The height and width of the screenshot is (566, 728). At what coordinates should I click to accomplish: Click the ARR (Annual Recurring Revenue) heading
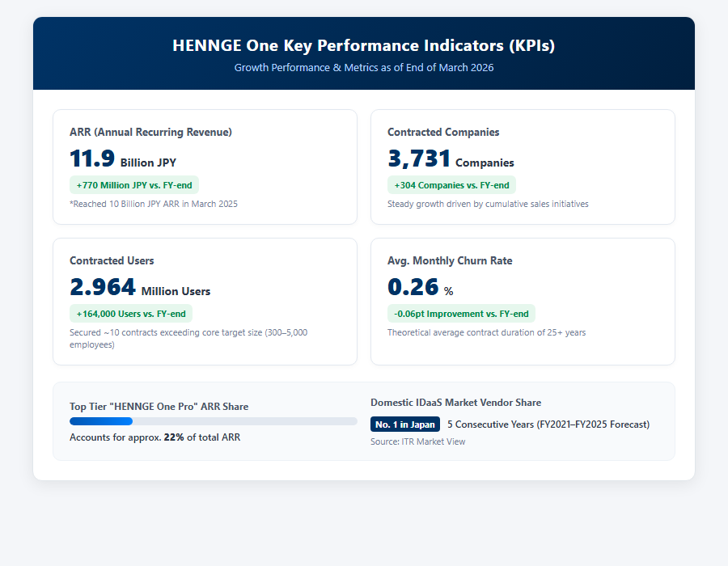pos(151,133)
